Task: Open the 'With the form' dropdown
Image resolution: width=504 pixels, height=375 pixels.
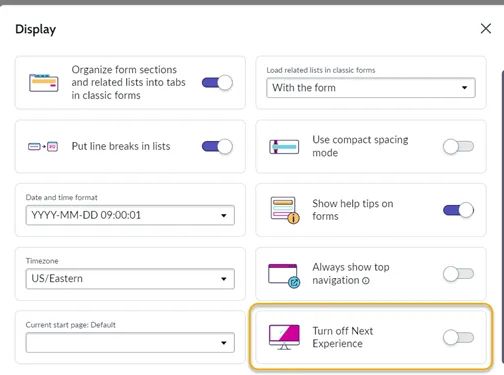Action: click(x=371, y=88)
